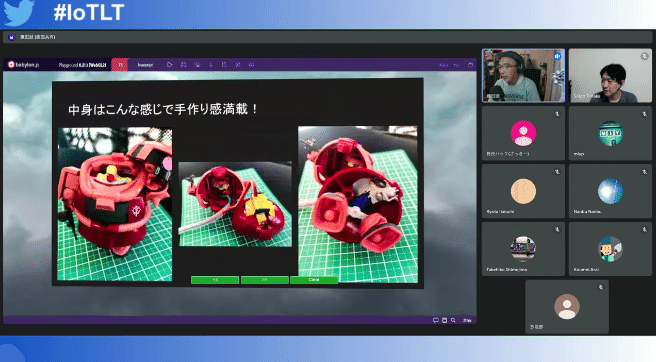Click the fps counter in the bottom playground bar
Image resolution: width=656 pixels, height=362 pixels.
click(467, 320)
